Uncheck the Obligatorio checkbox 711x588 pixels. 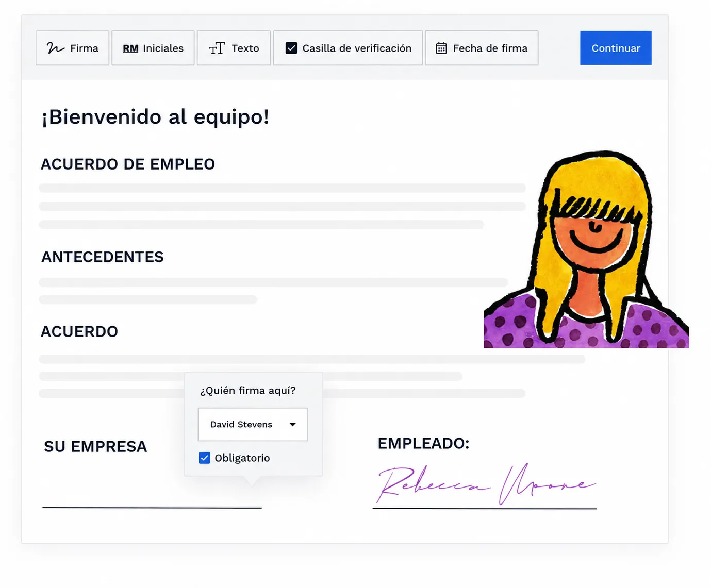[205, 458]
